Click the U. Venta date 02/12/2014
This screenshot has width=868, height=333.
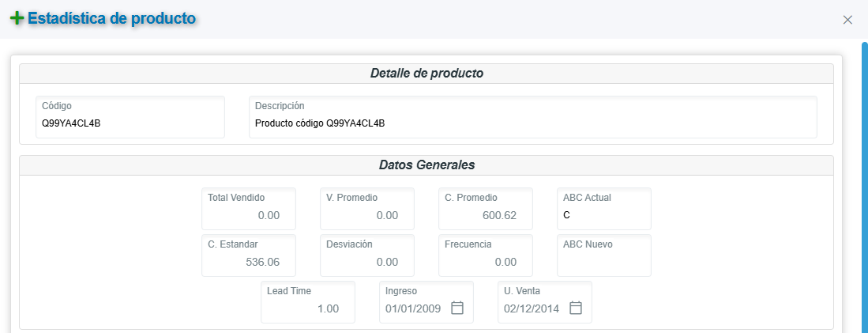532,308
